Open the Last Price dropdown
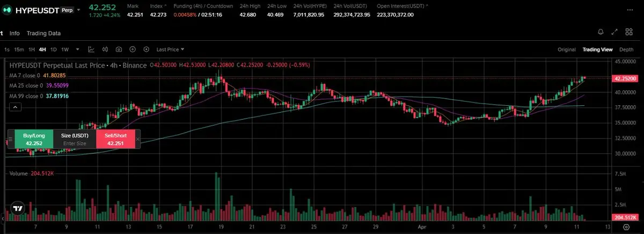This screenshot has width=644, height=234. click(x=170, y=49)
